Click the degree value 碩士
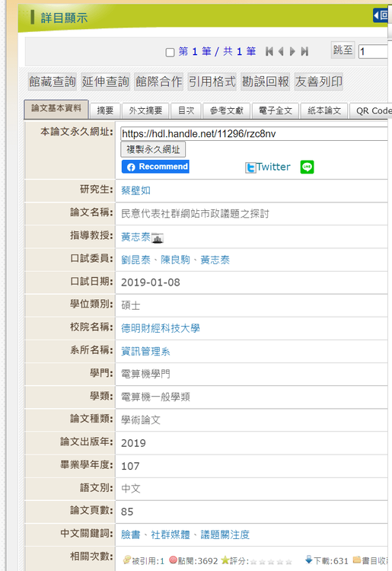Viewport: 392px width, 571px height. click(130, 305)
